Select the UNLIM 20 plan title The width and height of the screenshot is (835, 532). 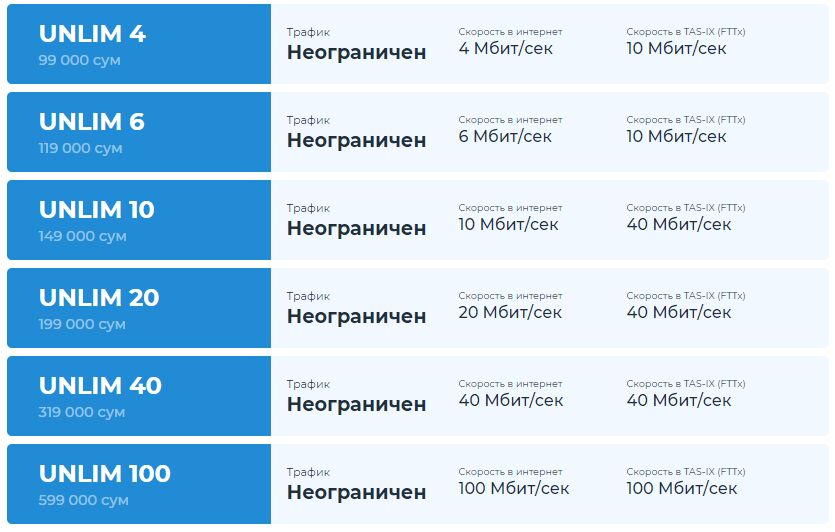pos(99,298)
